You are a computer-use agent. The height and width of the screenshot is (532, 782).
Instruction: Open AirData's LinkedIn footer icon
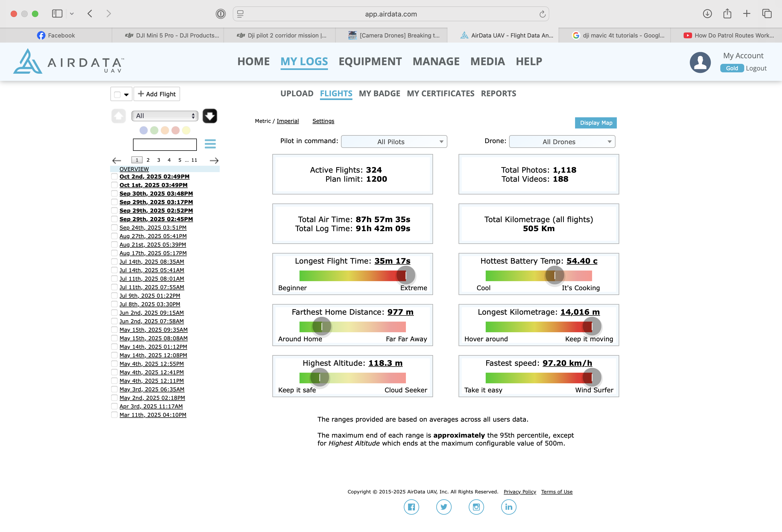point(509,507)
